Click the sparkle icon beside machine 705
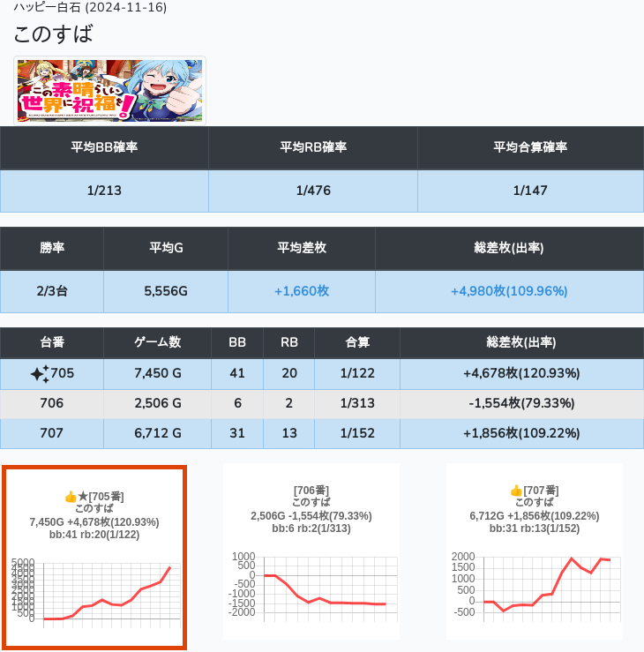Image resolution: width=644 pixels, height=652 pixels. 39,374
